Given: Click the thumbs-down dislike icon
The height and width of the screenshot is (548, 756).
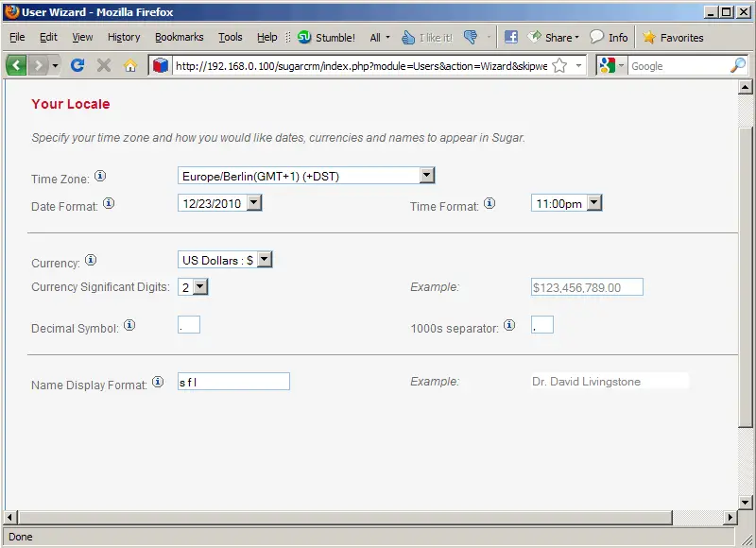Looking at the screenshot, I should tap(471, 37).
